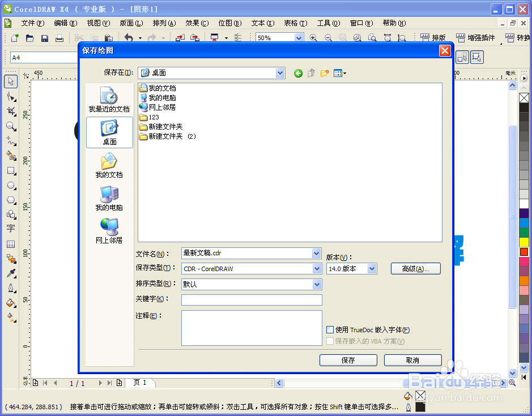Select the Pick tool in toolbox
Viewport: 532px width, 416px height.
point(11,82)
